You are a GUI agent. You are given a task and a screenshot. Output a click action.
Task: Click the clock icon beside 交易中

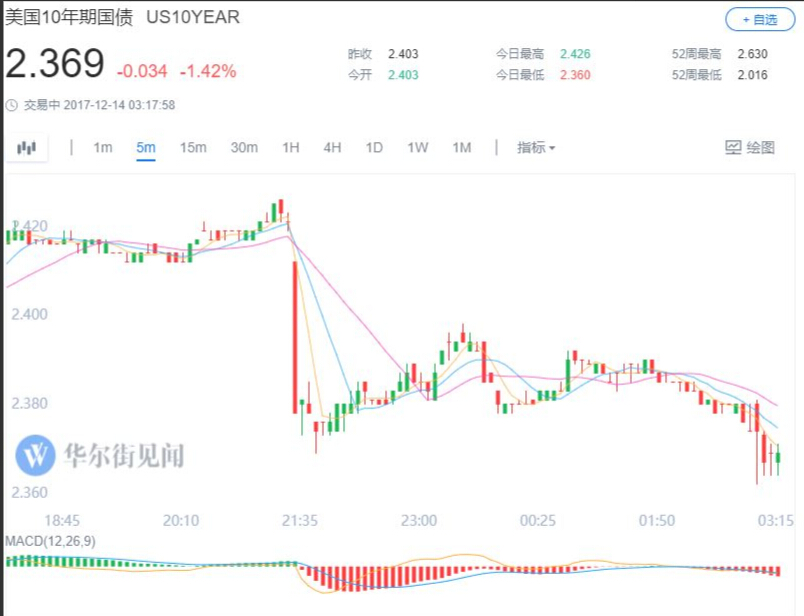[11, 104]
